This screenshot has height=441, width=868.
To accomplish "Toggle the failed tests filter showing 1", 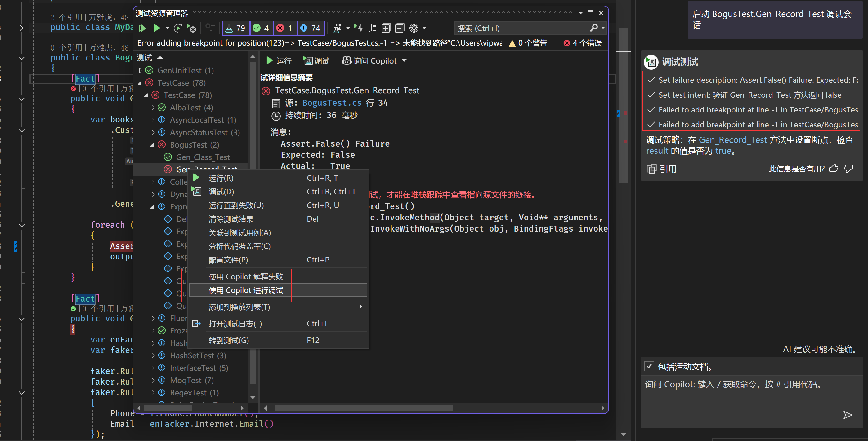I will point(285,28).
